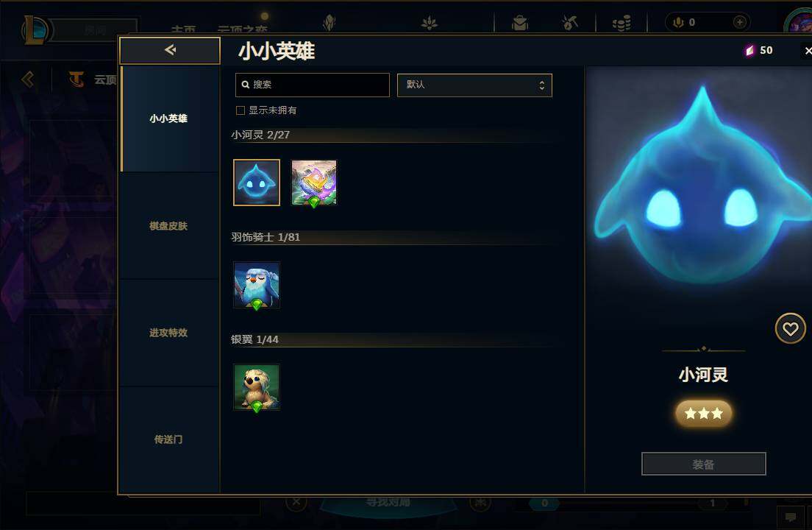Image resolution: width=812 pixels, height=530 pixels.
Task: Switch to the 棋盘皮肤 tab
Action: [169, 226]
